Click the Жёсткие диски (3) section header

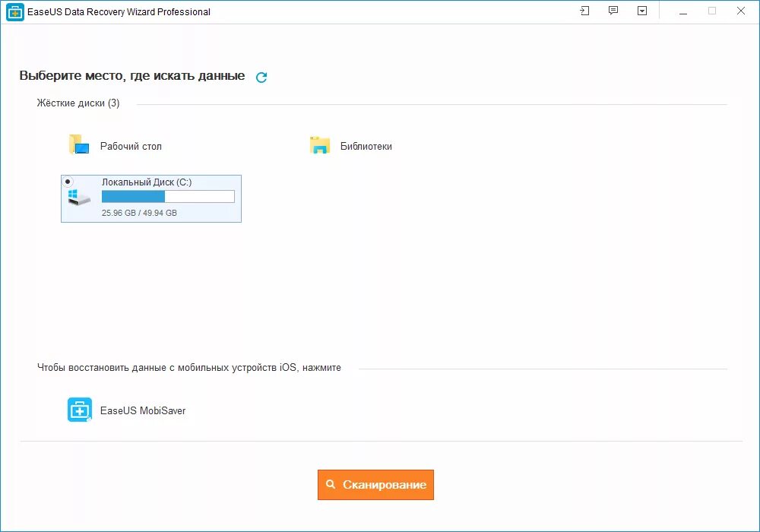coord(78,103)
